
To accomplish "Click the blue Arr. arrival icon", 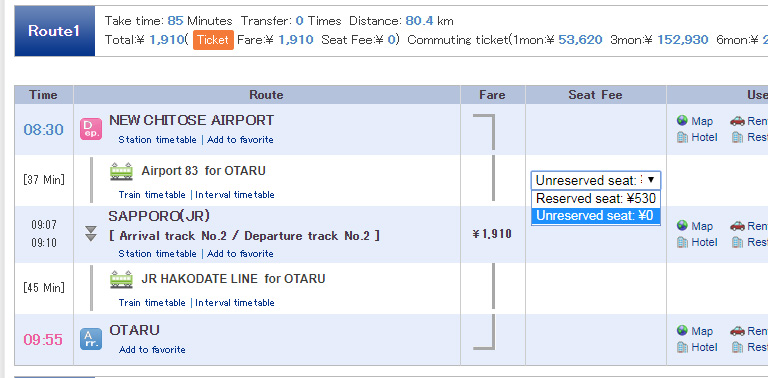I will (x=91, y=339).
